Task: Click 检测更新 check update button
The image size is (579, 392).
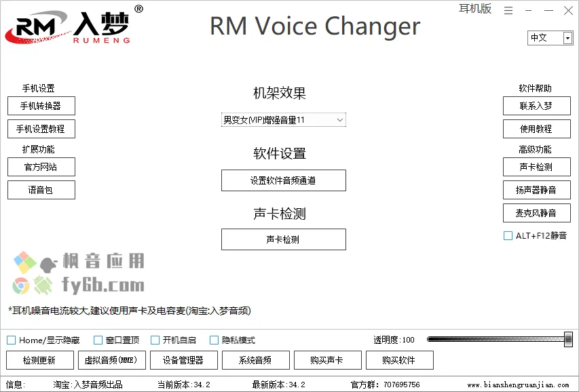Action: tap(40, 360)
